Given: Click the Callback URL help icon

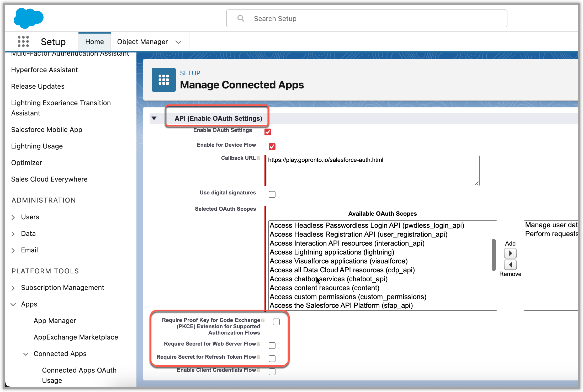Looking at the screenshot, I should [258, 158].
